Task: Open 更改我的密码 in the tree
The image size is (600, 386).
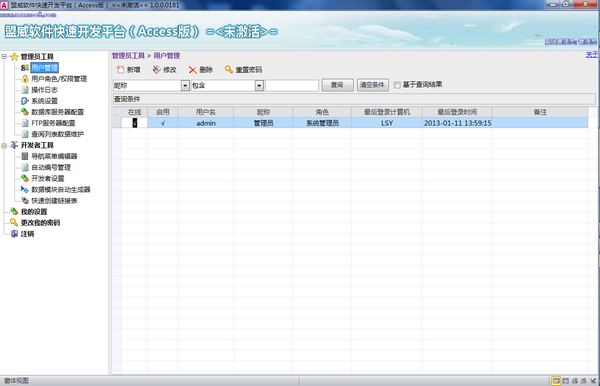Action: pos(41,222)
